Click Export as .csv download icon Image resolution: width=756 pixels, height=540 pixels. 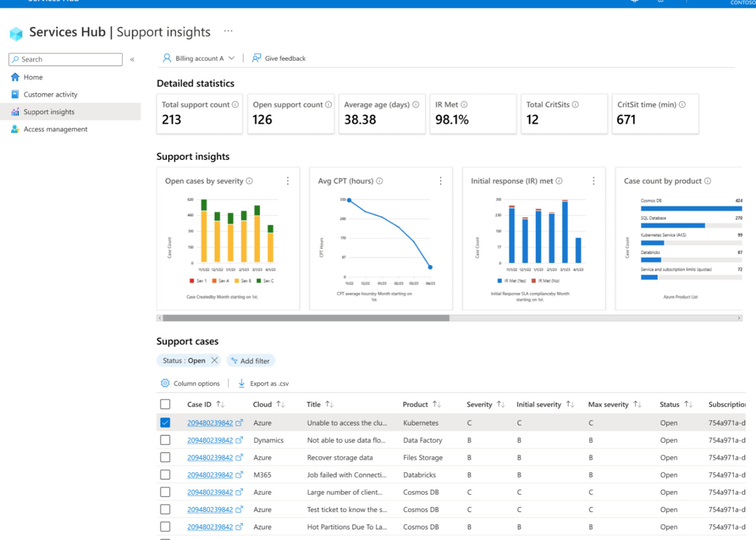(242, 383)
